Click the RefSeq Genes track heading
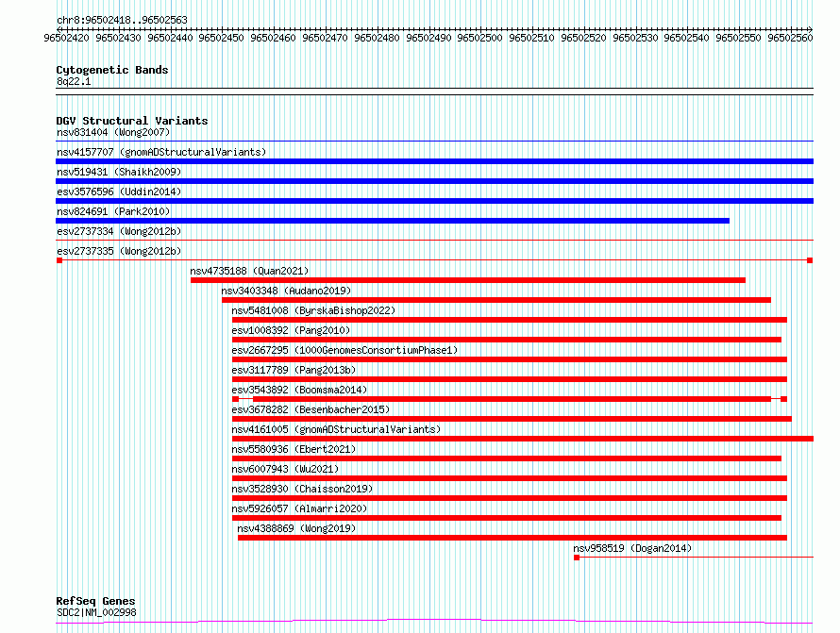The width and height of the screenshot is (840, 633). [x=95, y=601]
